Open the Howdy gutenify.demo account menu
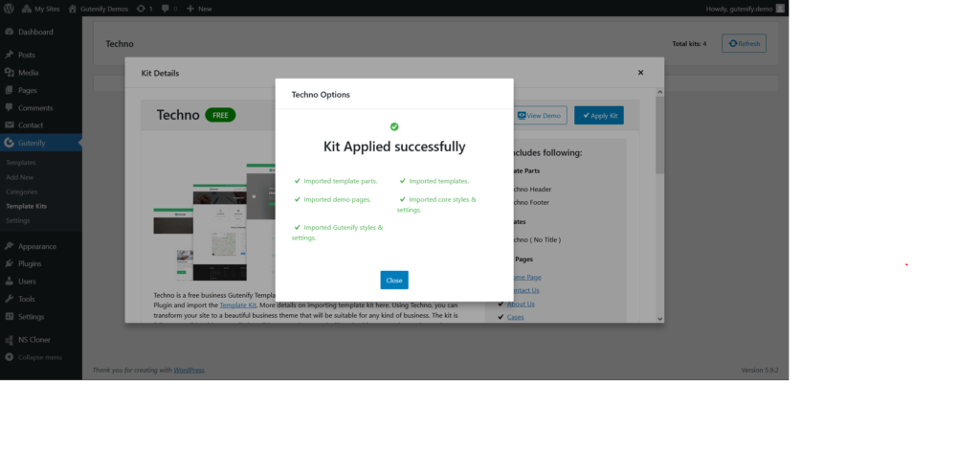 point(745,9)
